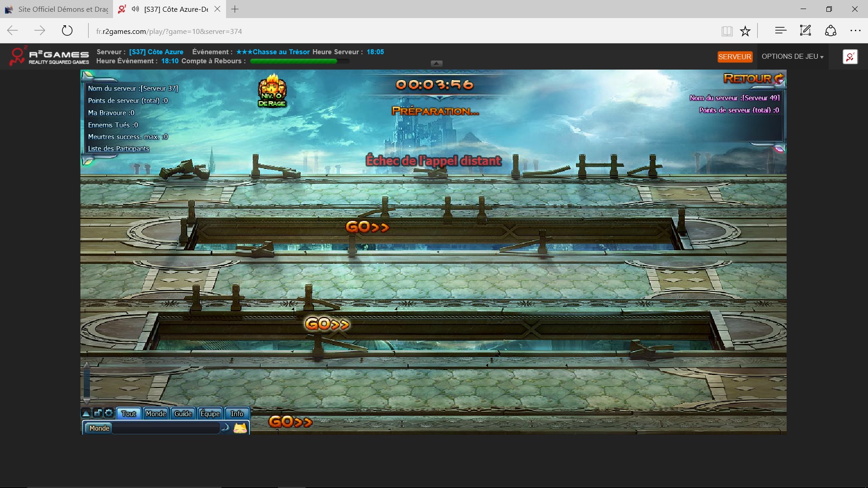Switch to the Guilde chat tab
Screen dimensions: 868x488
pyautogui.click(x=183, y=413)
